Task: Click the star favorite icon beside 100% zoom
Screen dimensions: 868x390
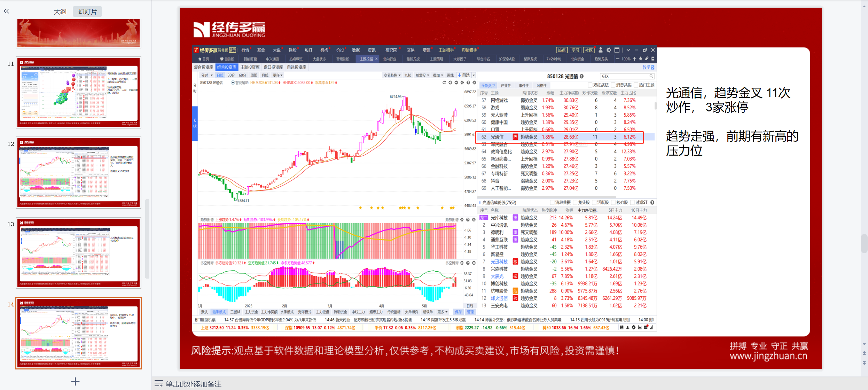Action: 640,58
